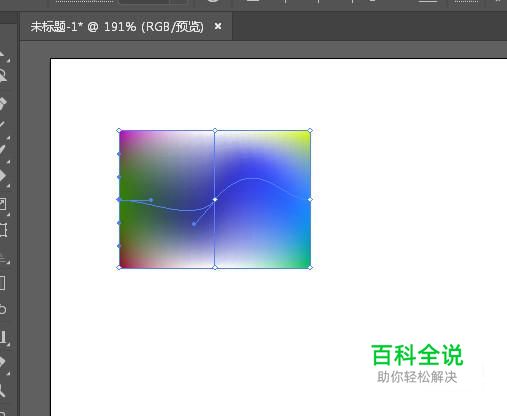Screen dimensions: 507x416
Task: Click the top-left corner anchor of the mesh
Action: (x=119, y=130)
